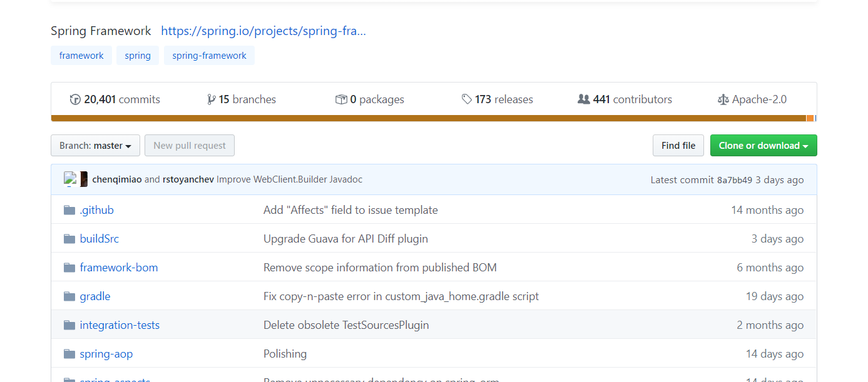Open the Delete obsolete TestSourcesPlugin commit
Screen dimensions: 868x382
[346, 325]
